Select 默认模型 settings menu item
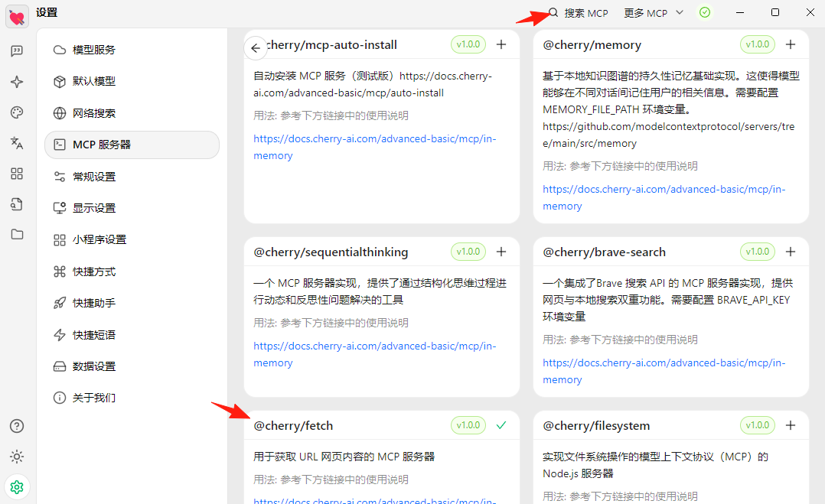The width and height of the screenshot is (825, 504). [132, 82]
